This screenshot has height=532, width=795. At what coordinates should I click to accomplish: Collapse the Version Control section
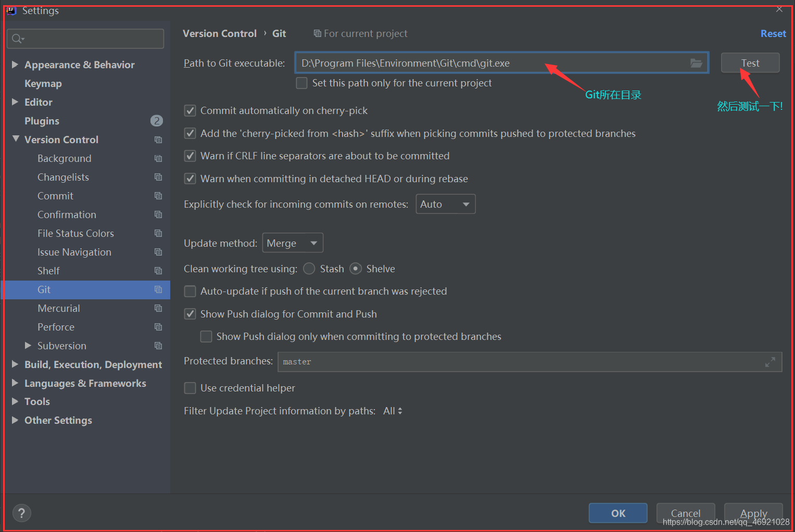(x=16, y=139)
